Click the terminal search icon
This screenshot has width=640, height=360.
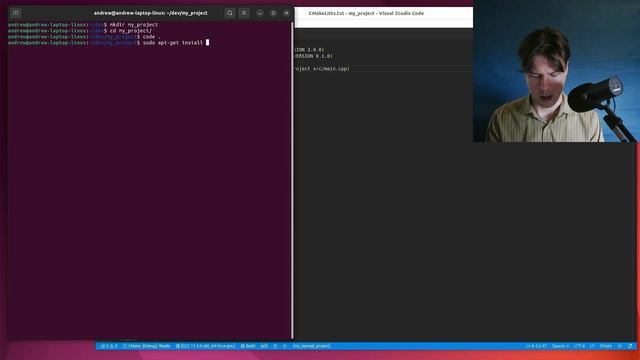pos(230,13)
